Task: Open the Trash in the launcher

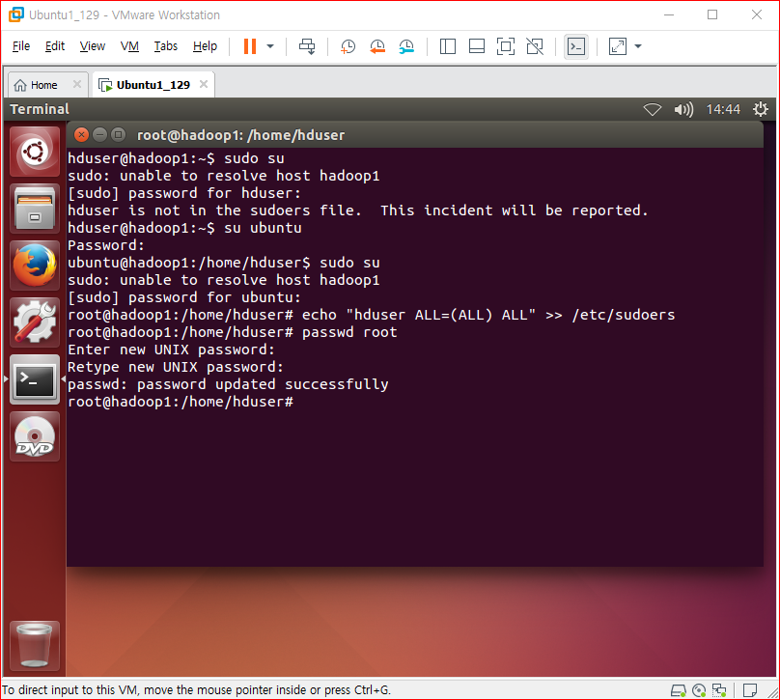Action: [x=35, y=646]
